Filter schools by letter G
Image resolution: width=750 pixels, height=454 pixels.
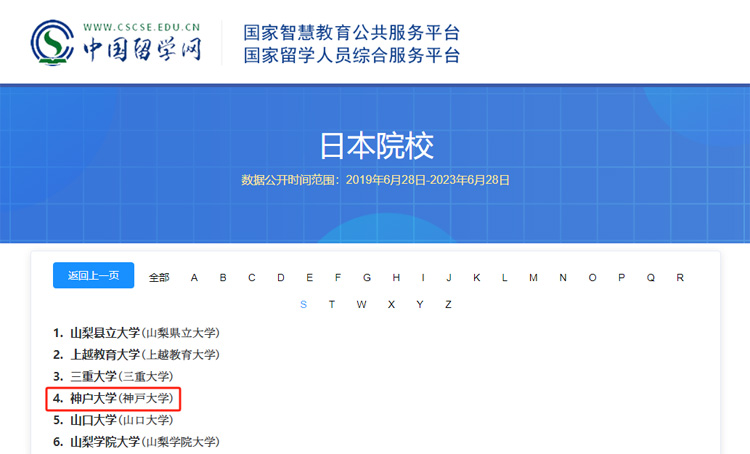coord(367,277)
